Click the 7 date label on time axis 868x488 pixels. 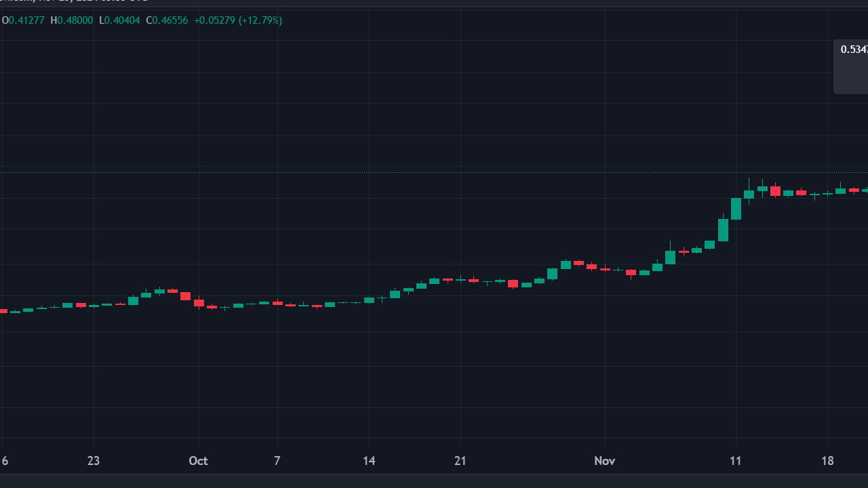click(x=277, y=461)
